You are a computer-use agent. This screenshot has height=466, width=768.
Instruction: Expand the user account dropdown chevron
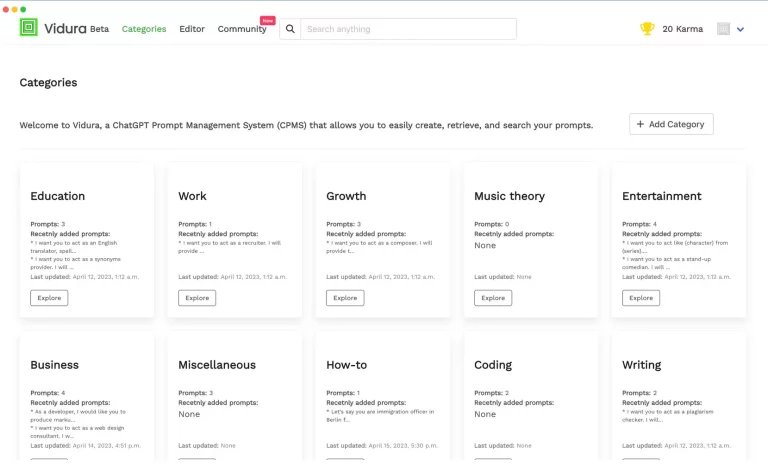[x=741, y=30]
